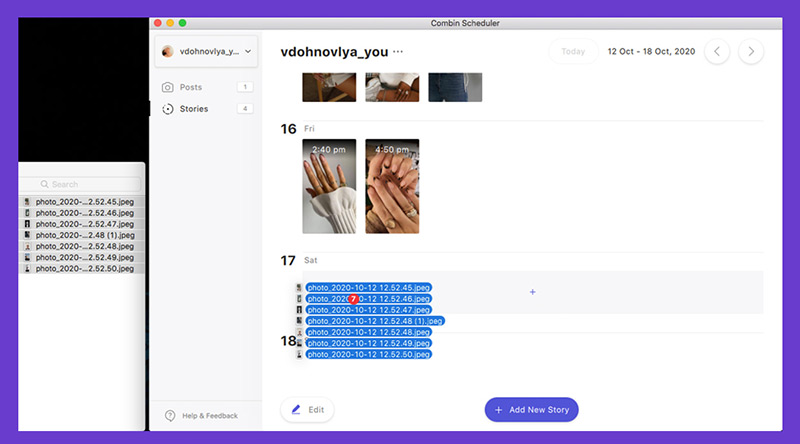
Task: Open the three-dots menu beside vdohnovlya_you
Action: [398, 52]
